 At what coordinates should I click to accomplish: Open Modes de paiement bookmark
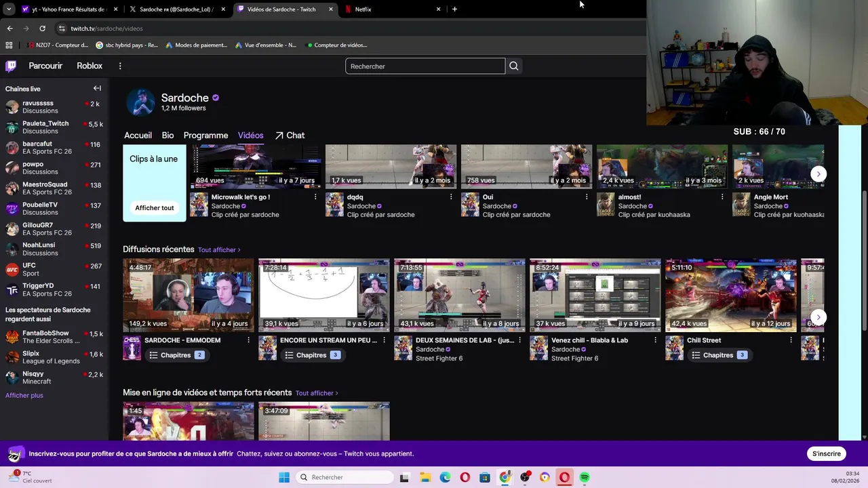pyautogui.click(x=196, y=45)
